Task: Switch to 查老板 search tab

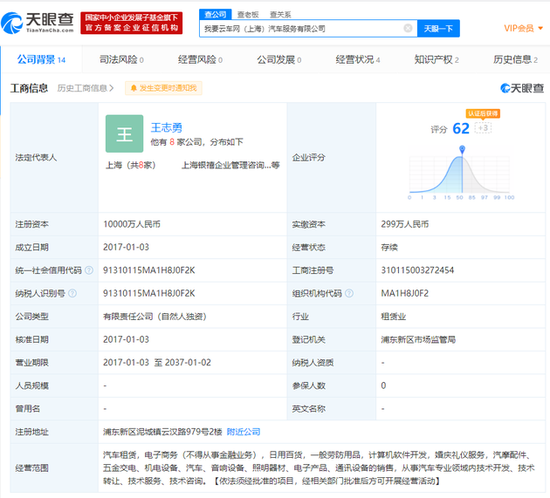Action: pos(248,14)
